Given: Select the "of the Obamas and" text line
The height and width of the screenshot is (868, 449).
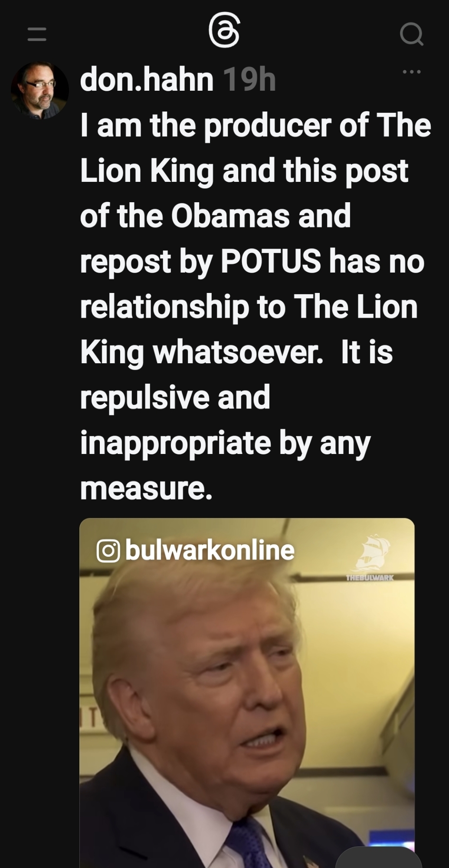Looking at the screenshot, I should point(215,216).
